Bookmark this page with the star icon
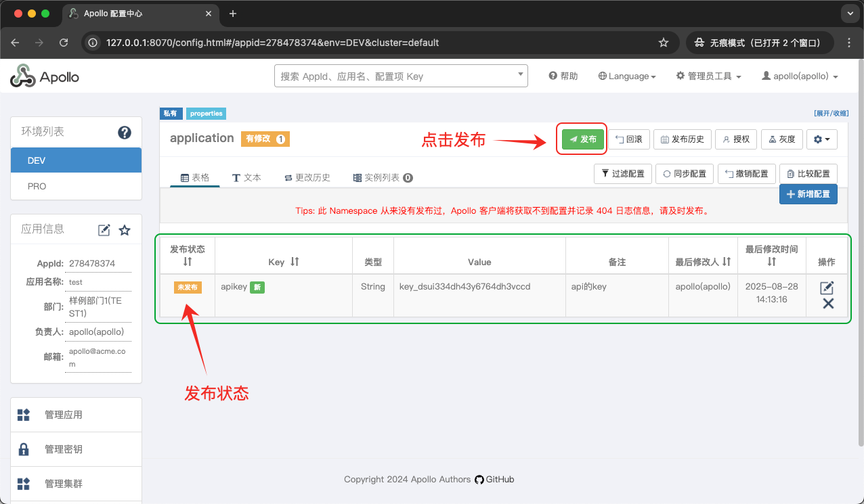This screenshot has height=504, width=864. [664, 43]
